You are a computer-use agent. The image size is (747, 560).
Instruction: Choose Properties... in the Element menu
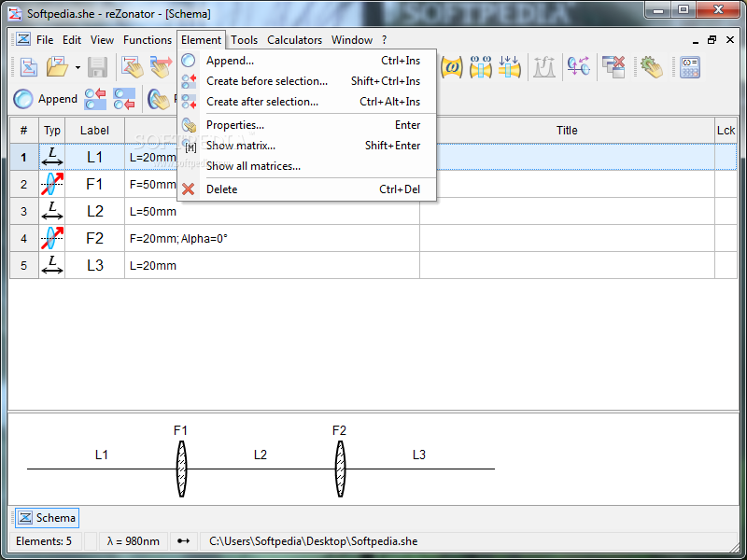(x=307, y=125)
